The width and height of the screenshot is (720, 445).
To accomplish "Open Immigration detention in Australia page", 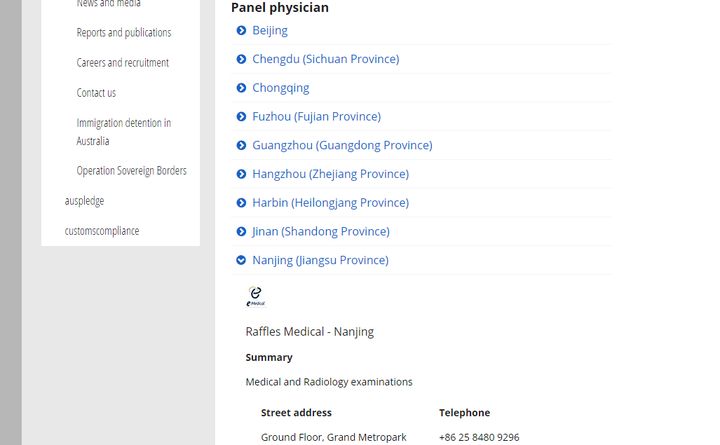I will 124,131.
